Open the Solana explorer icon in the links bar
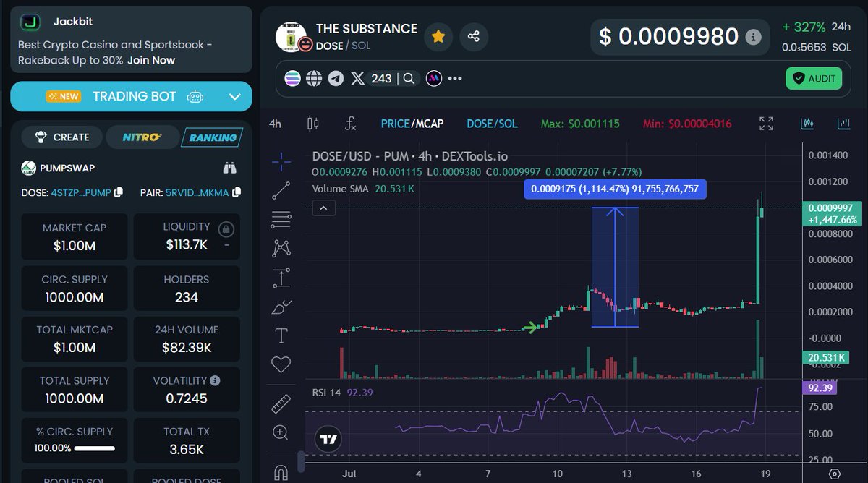The image size is (868, 483). pos(292,79)
